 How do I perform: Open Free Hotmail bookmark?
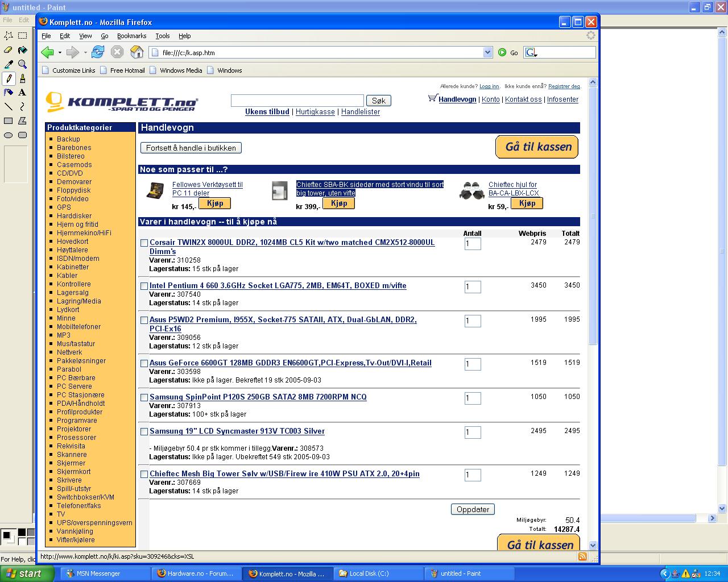click(122, 70)
